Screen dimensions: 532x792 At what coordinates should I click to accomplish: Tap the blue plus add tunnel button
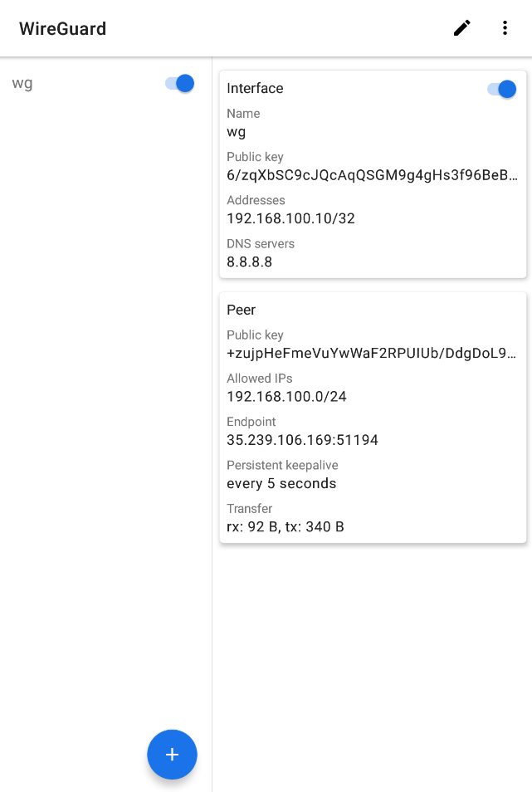click(172, 755)
